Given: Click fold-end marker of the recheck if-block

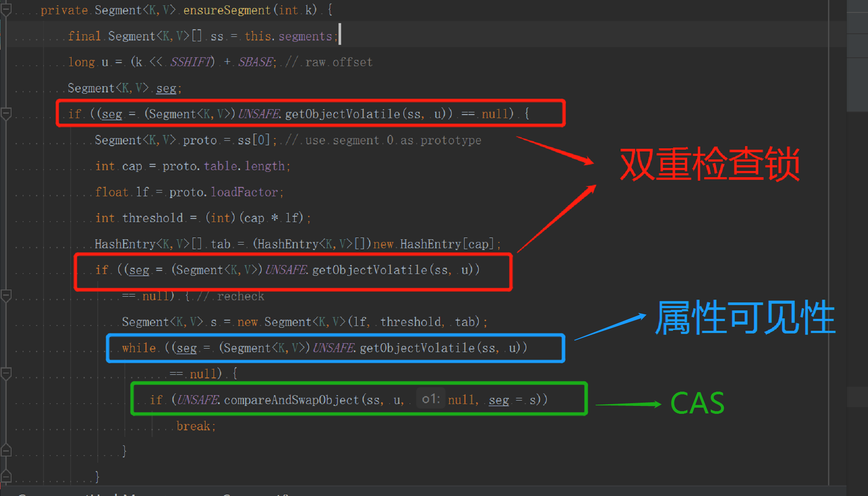Looking at the screenshot, I should (x=6, y=476).
